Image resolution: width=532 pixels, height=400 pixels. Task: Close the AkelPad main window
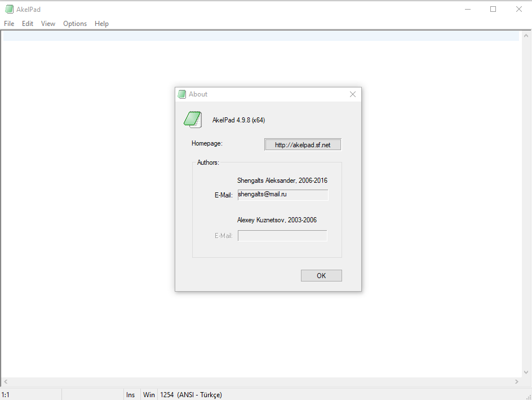point(519,9)
